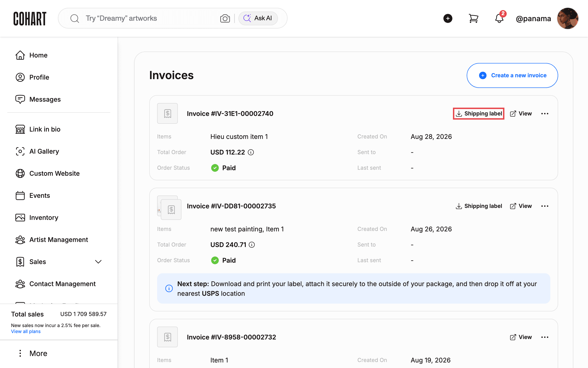The height and width of the screenshot is (368, 588).
Task: View invoice IV-31E1-00002740
Action: (521, 114)
